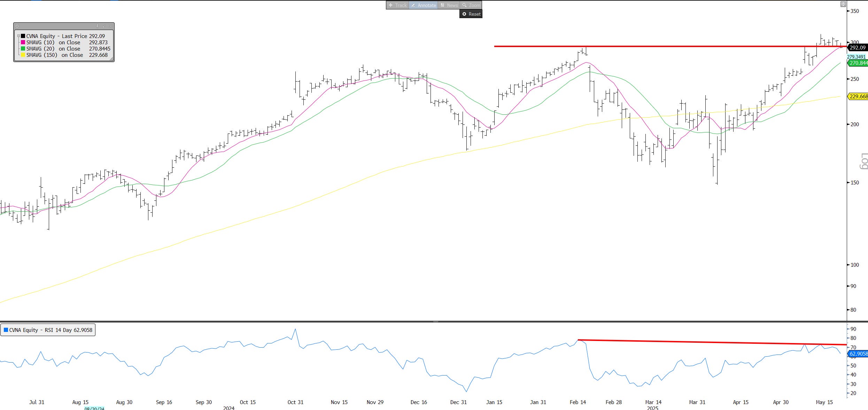Click the black CVNA Equity color swatch

pos(23,36)
